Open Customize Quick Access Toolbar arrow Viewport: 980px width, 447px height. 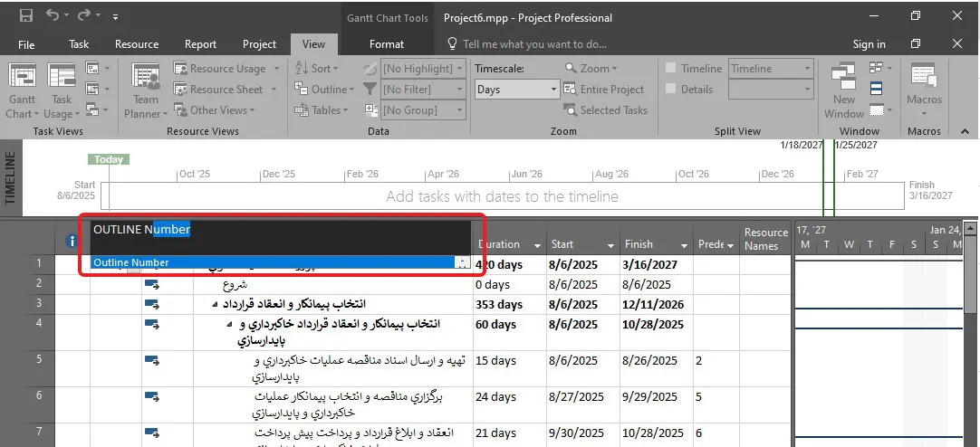(x=116, y=17)
